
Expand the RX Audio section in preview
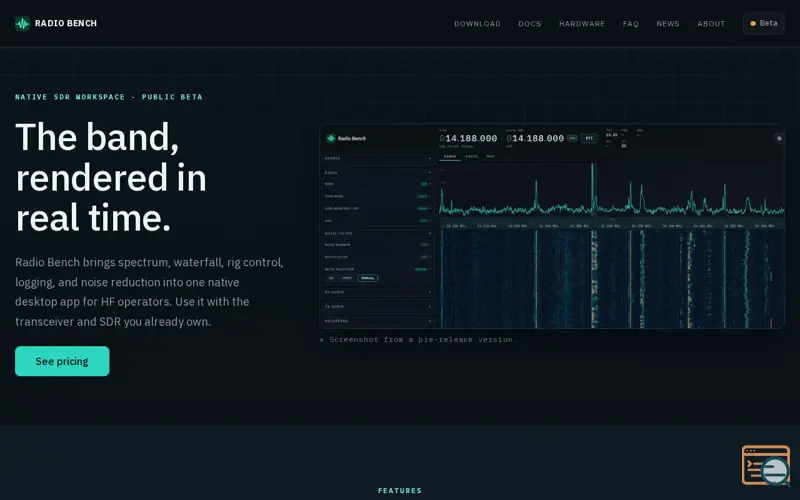(378, 292)
